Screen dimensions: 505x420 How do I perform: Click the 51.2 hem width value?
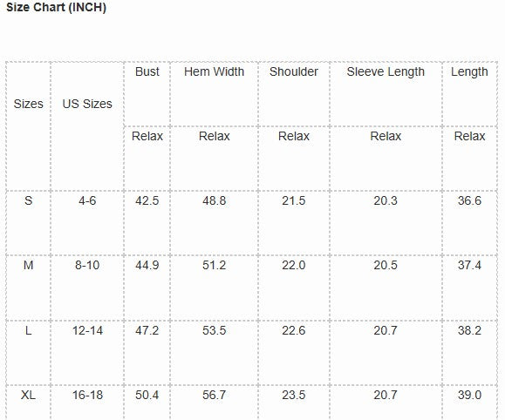point(215,265)
